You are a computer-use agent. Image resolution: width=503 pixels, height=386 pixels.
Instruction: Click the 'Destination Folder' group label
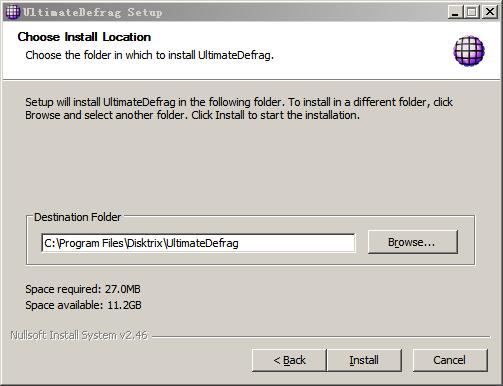[77, 217]
